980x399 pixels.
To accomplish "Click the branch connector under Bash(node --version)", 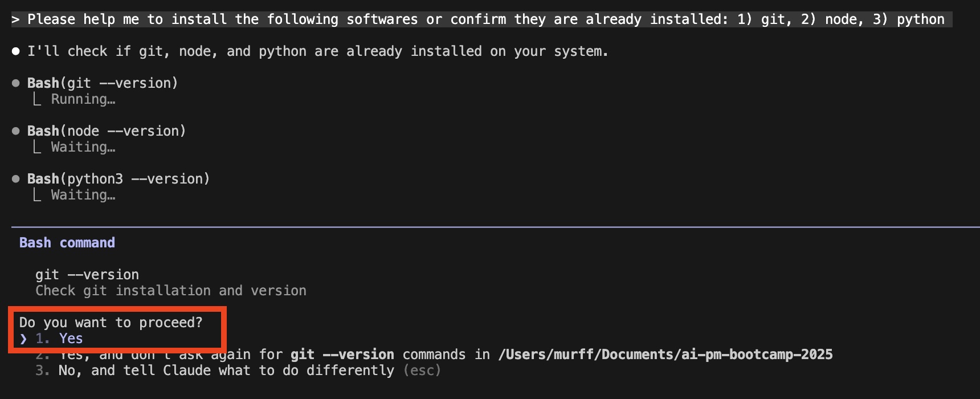I will 37,148.
